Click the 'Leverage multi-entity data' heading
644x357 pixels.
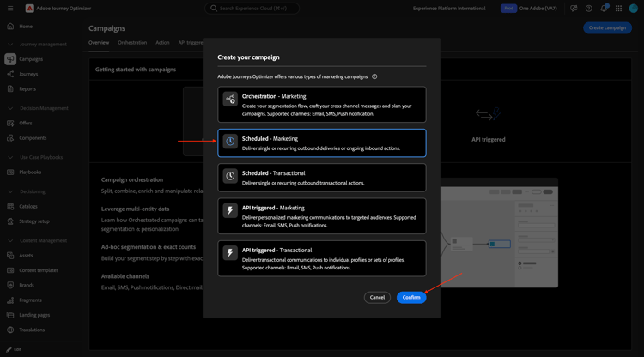click(135, 209)
